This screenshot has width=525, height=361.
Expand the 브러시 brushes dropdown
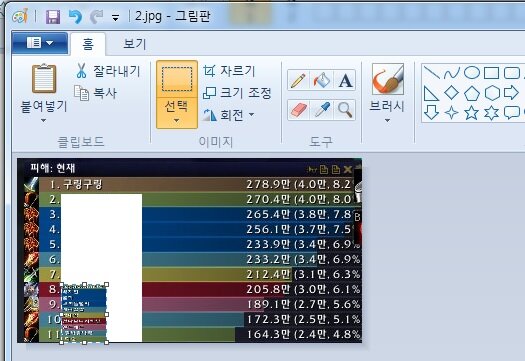coord(387,121)
